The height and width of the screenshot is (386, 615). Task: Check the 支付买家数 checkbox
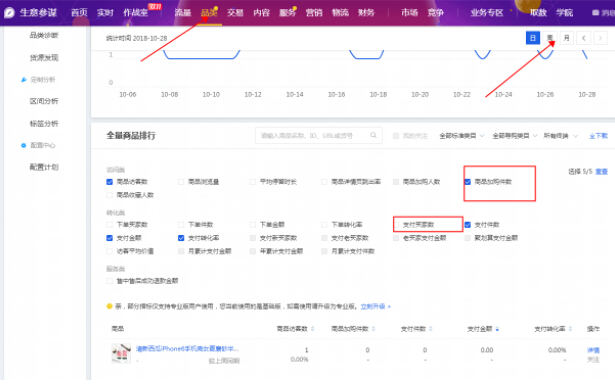coord(396,225)
